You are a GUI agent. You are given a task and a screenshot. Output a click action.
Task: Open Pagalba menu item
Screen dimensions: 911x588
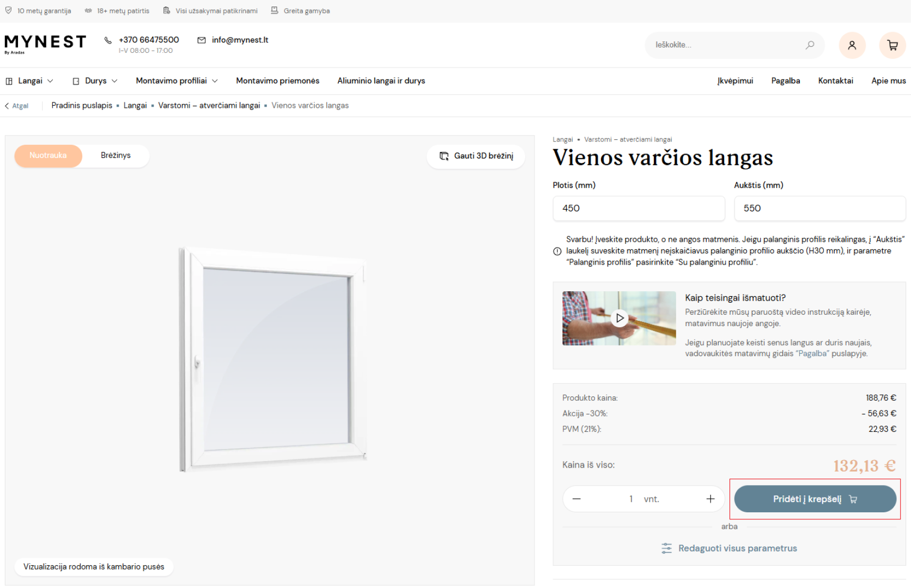pos(786,81)
